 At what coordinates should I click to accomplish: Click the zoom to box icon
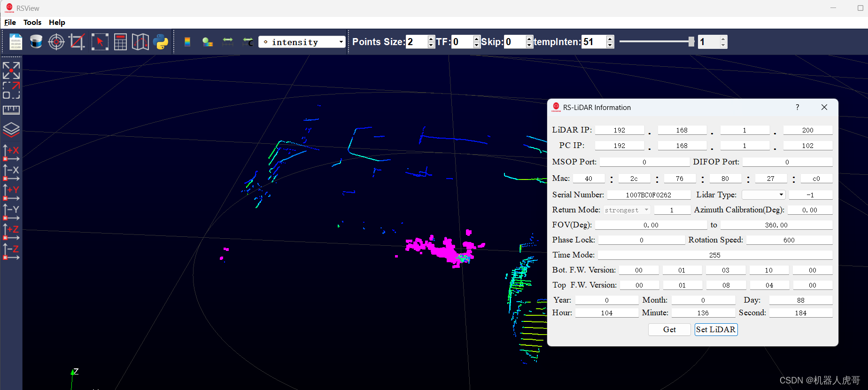[x=11, y=90]
